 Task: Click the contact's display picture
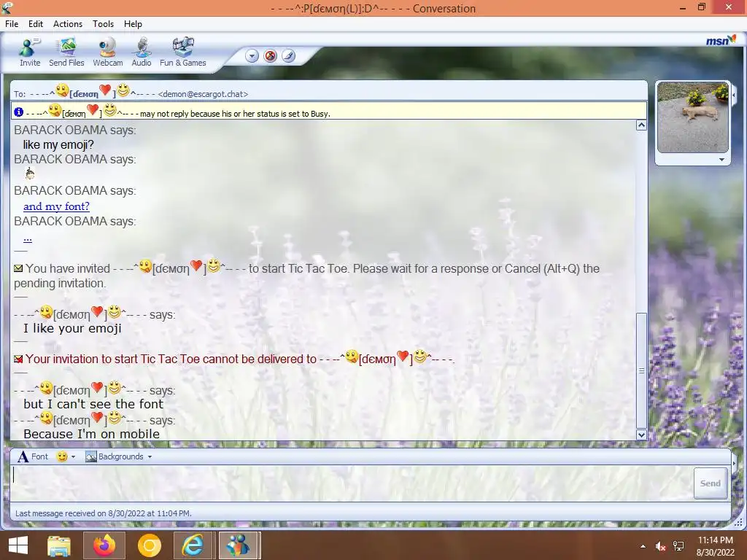[693, 117]
